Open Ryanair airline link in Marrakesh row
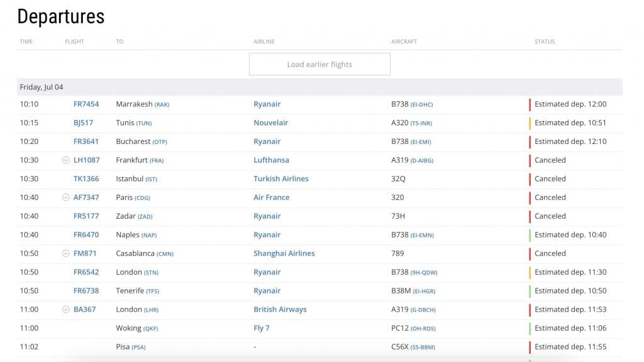 [x=267, y=104]
